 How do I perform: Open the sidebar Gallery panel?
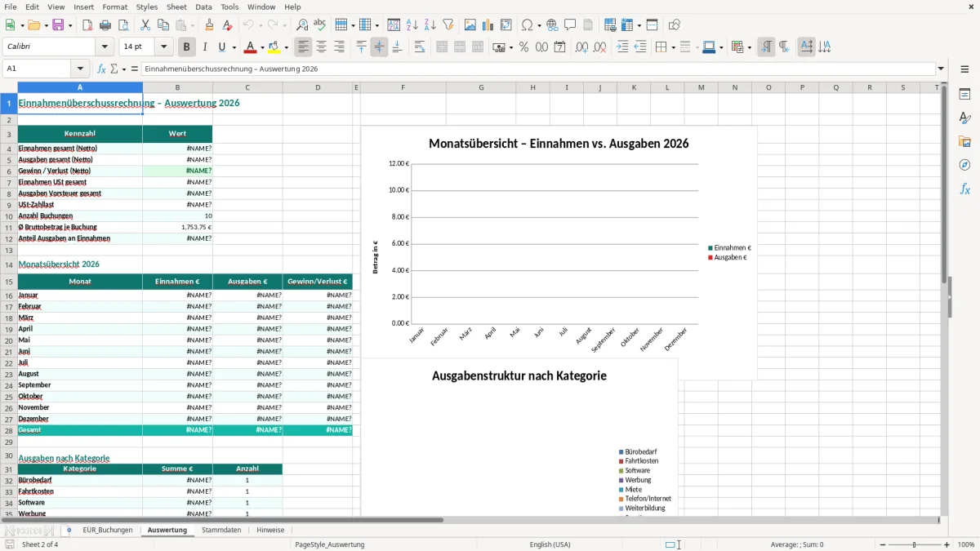pos(964,142)
